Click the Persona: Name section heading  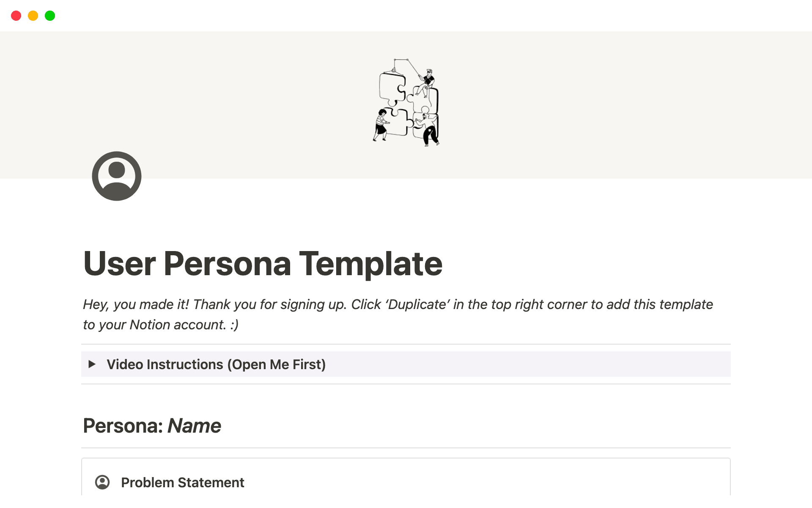coord(152,425)
